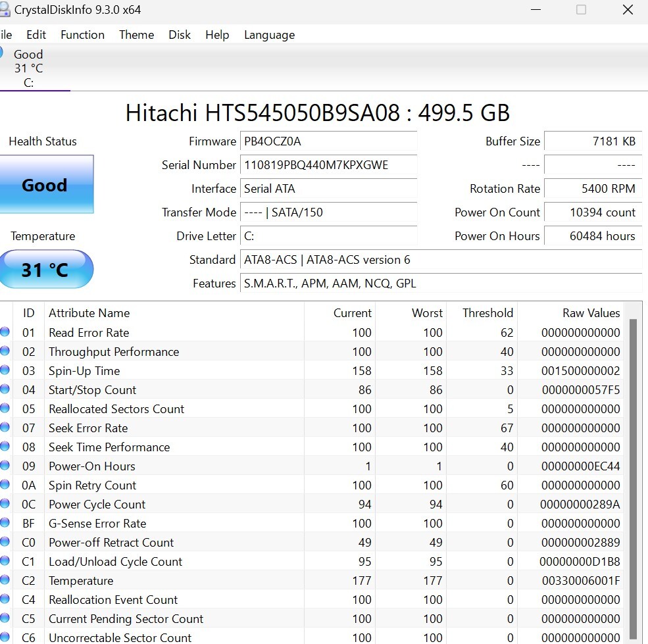Click status icon beside G-Sense Error Rate
The height and width of the screenshot is (644, 648).
pos(5,523)
